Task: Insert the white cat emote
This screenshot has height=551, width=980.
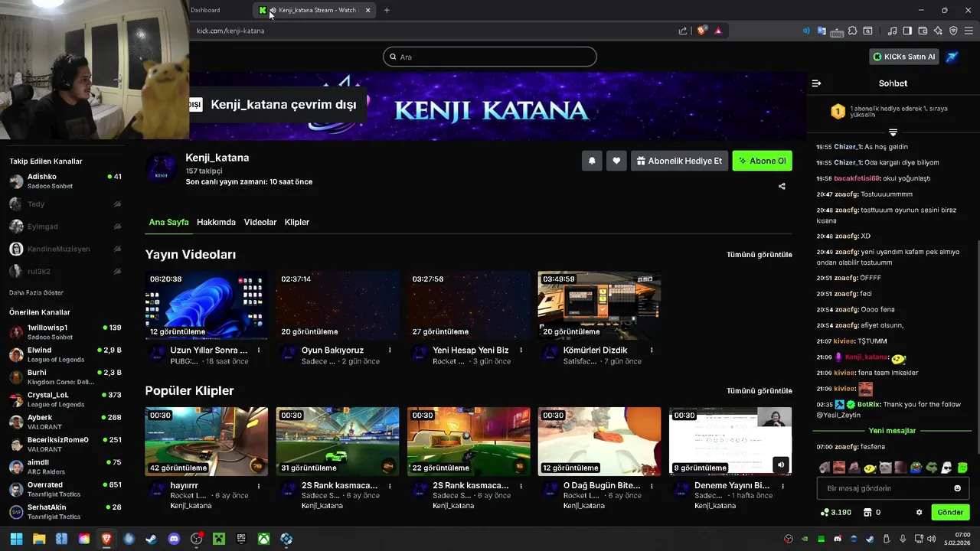Action: pos(885,468)
